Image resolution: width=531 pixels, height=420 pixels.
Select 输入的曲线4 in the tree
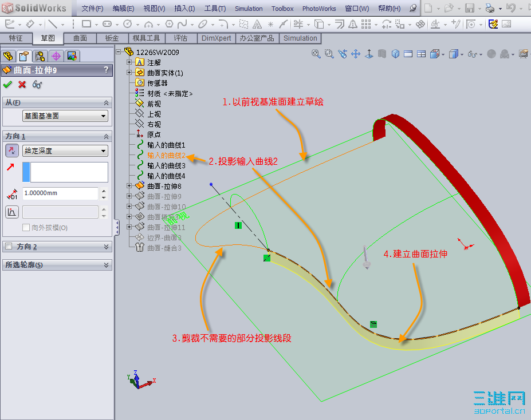pos(166,176)
